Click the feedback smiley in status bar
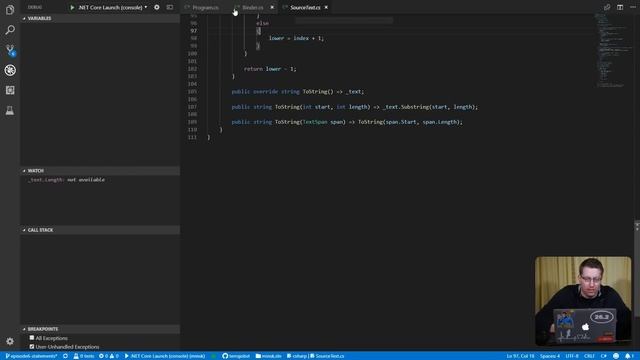The image size is (640, 360). pyautogui.click(x=616, y=356)
